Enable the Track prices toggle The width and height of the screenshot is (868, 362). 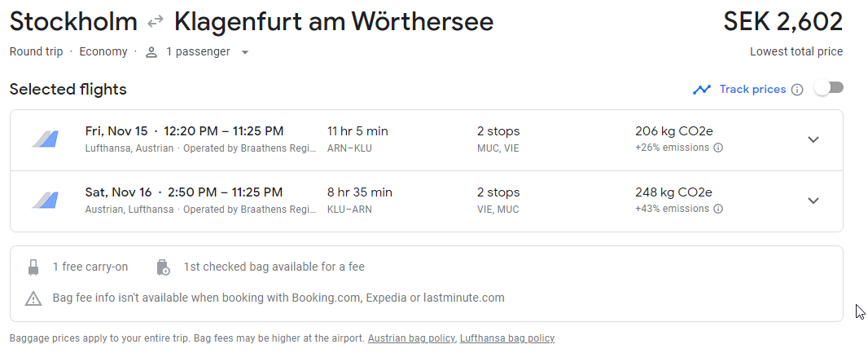pyautogui.click(x=829, y=88)
